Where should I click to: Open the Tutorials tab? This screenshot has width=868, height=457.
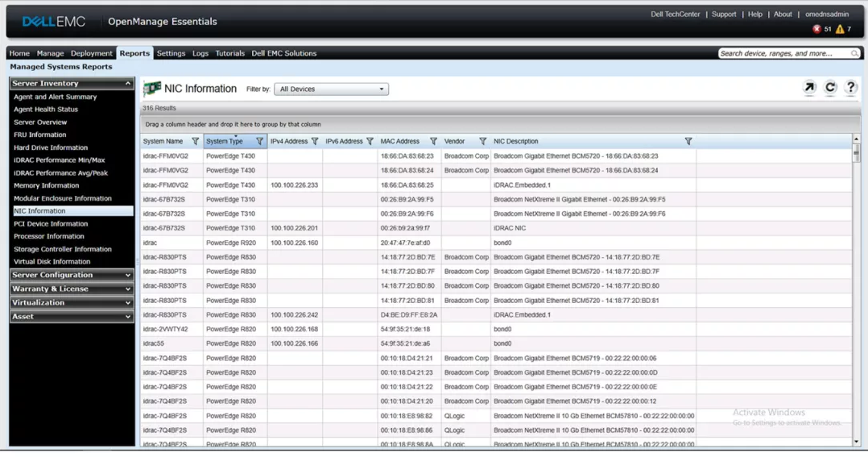229,53
